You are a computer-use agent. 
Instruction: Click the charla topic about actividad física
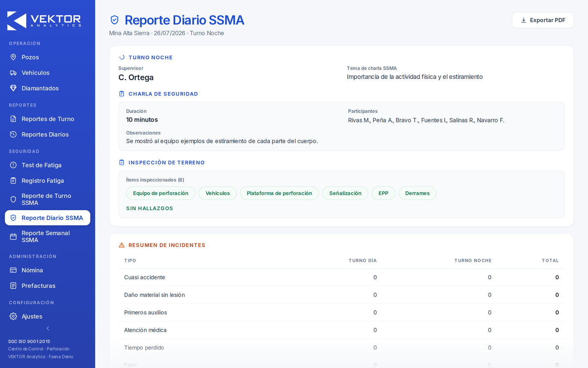(x=415, y=77)
